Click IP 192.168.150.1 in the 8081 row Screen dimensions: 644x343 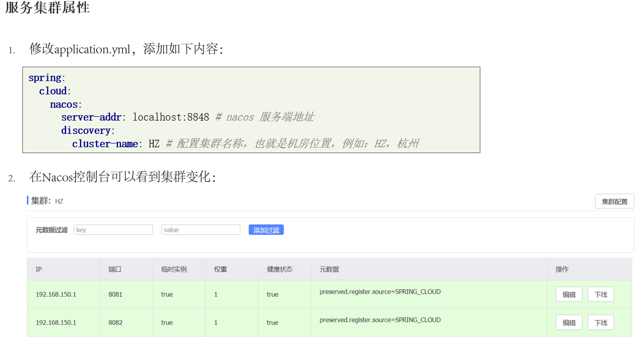pos(56,294)
